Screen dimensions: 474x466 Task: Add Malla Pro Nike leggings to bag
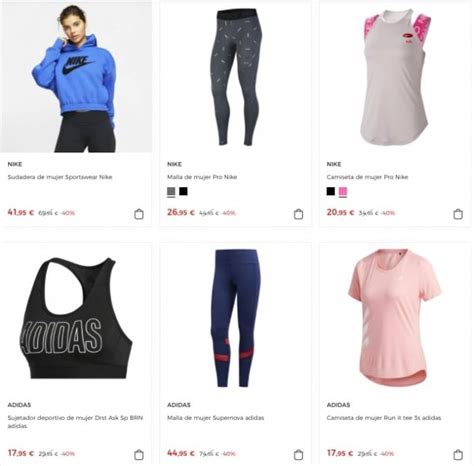(299, 214)
